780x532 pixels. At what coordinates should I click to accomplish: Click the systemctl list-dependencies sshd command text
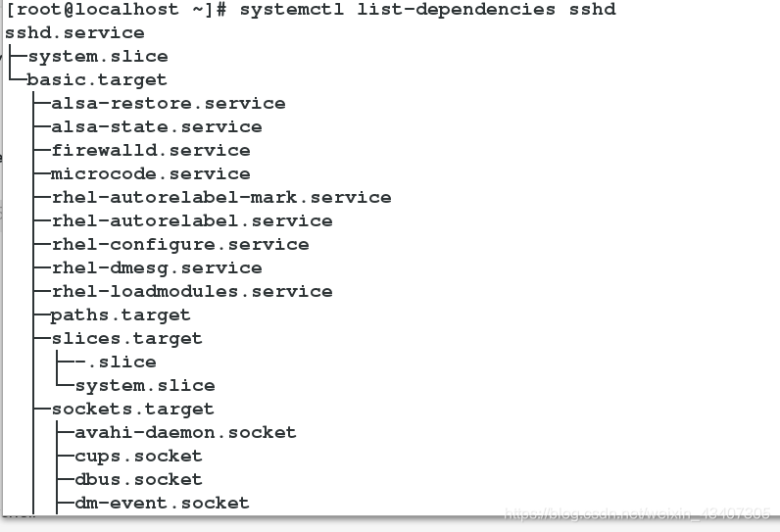pos(428,10)
